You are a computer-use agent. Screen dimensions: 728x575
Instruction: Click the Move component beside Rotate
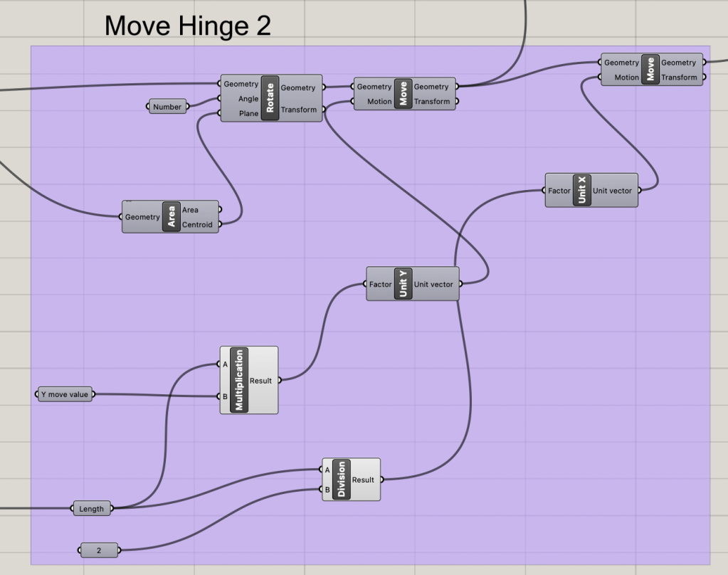403,94
